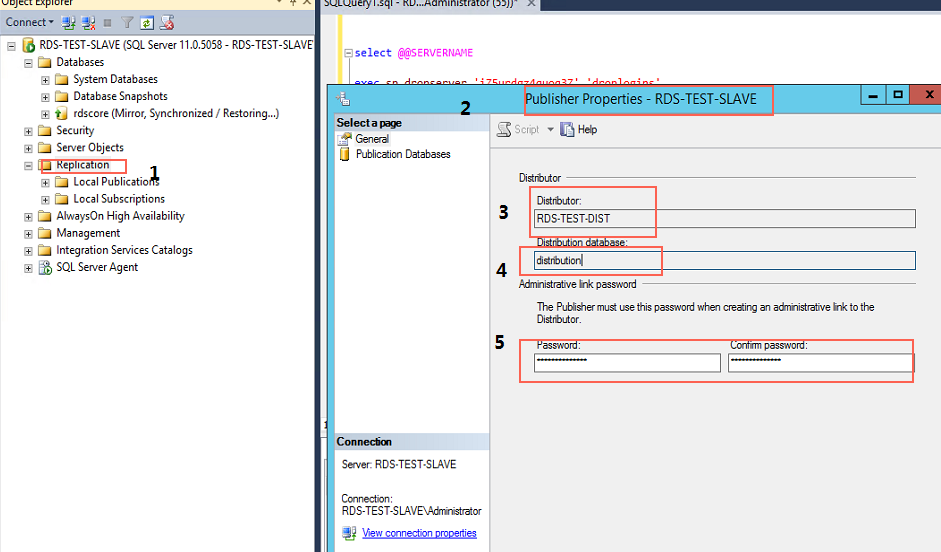Image resolution: width=941 pixels, height=552 pixels.
Task: Open the Script dropdown arrow
Action: pos(550,130)
